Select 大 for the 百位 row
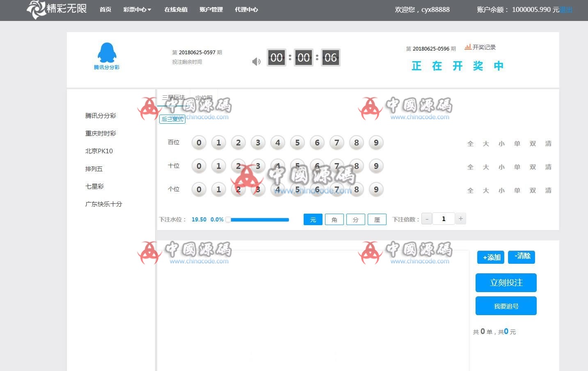Screen dimensions: 588x371 [486, 144]
